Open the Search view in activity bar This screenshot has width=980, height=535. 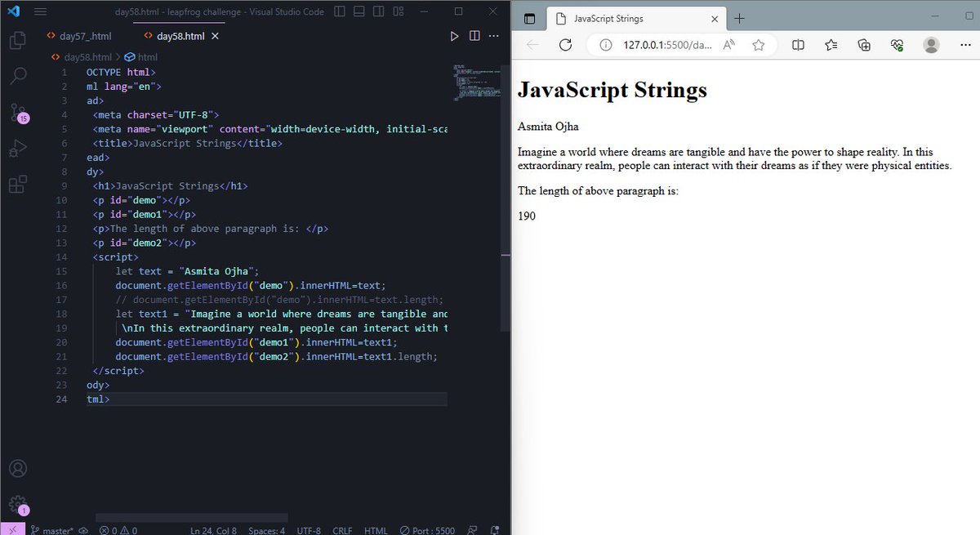point(17,76)
